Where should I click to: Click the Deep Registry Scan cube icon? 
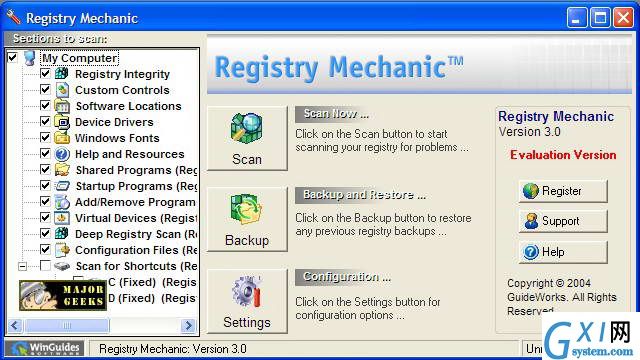(62, 234)
